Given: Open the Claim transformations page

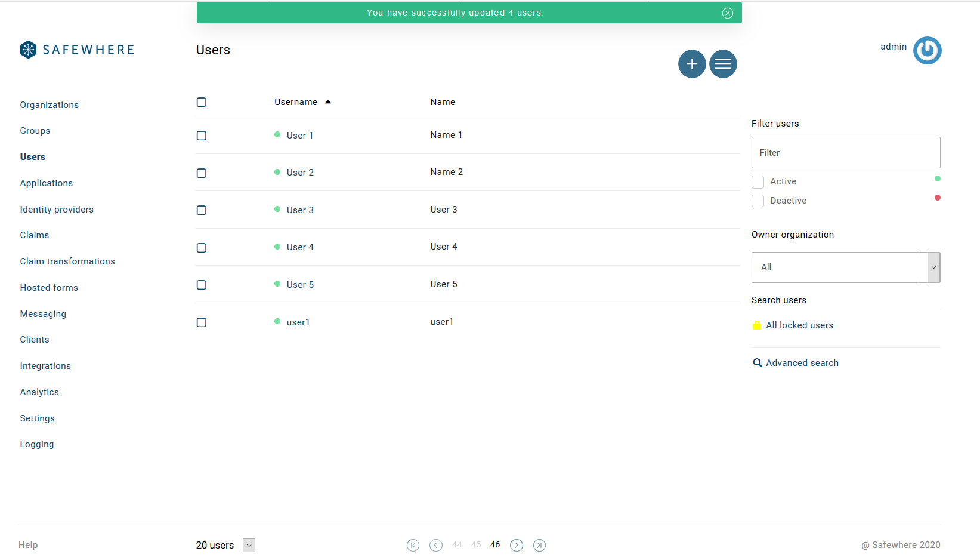Looking at the screenshot, I should click(67, 261).
